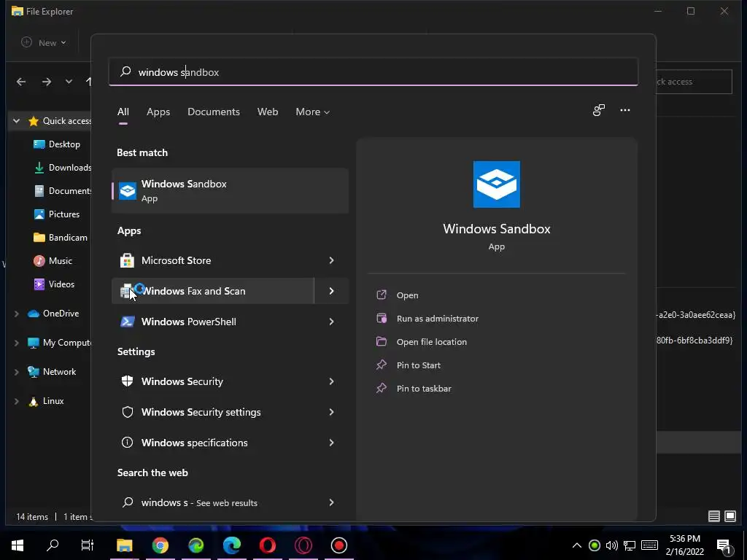Expand the OneDrive tree node
Image resolution: width=747 pixels, height=560 pixels.
pos(17,314)
